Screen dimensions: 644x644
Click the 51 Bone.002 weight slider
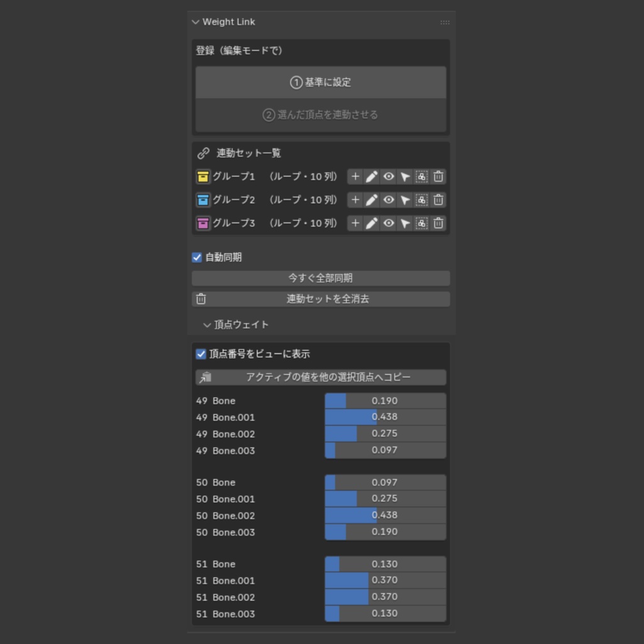pos(386,597)
